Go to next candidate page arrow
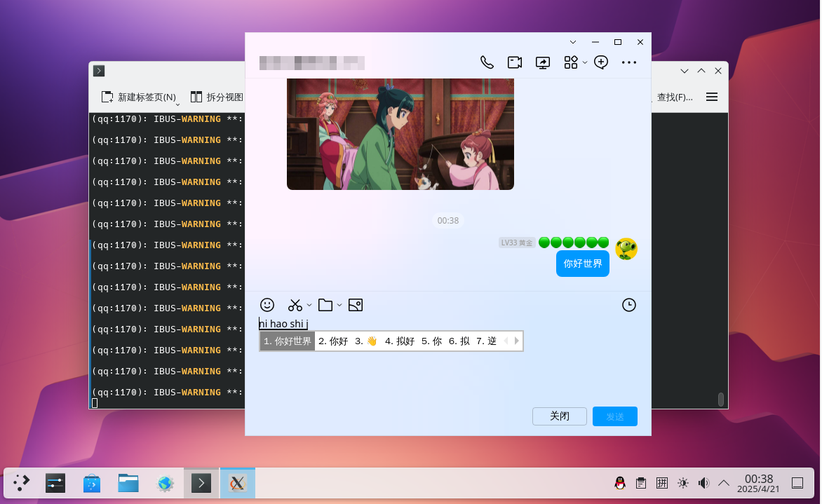822x504 pixels. [x=517, y=341]
